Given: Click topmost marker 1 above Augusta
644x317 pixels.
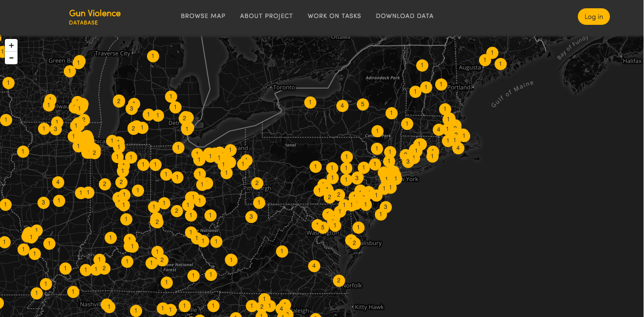Looking at the screenshot, I should 492,52.
